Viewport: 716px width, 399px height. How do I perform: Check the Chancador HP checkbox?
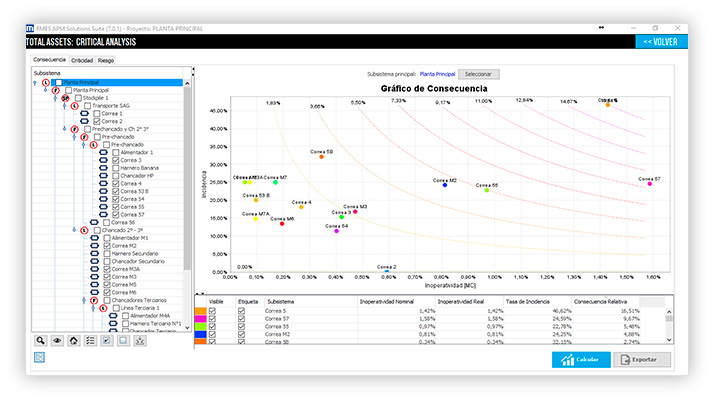pyautogui.click(x=116, y=176)
